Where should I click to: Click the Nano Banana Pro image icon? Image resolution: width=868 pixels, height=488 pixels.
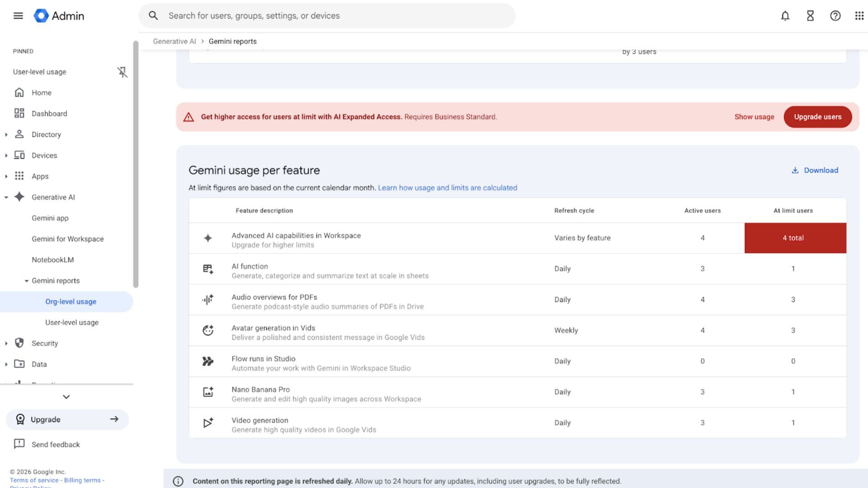point(208,392)
